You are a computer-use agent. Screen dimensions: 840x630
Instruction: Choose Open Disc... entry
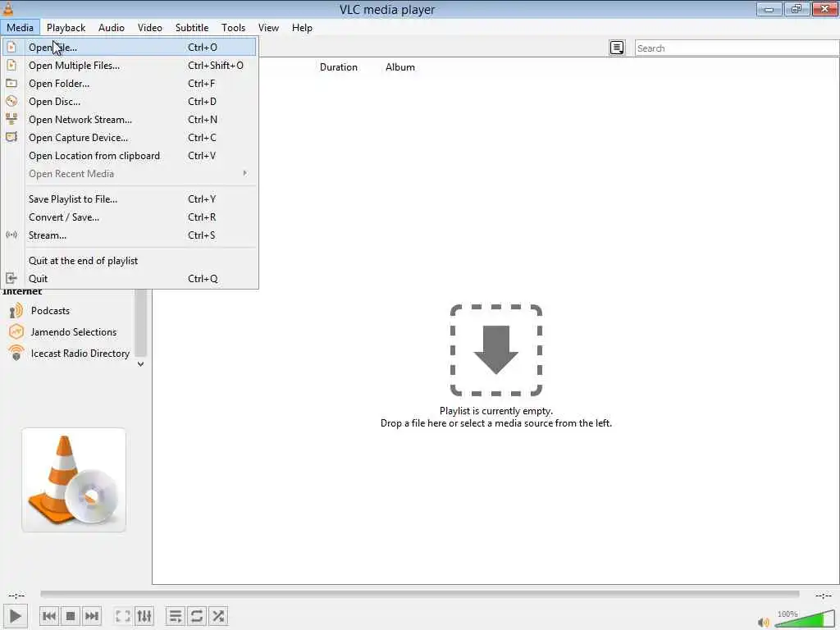[130, 101]
